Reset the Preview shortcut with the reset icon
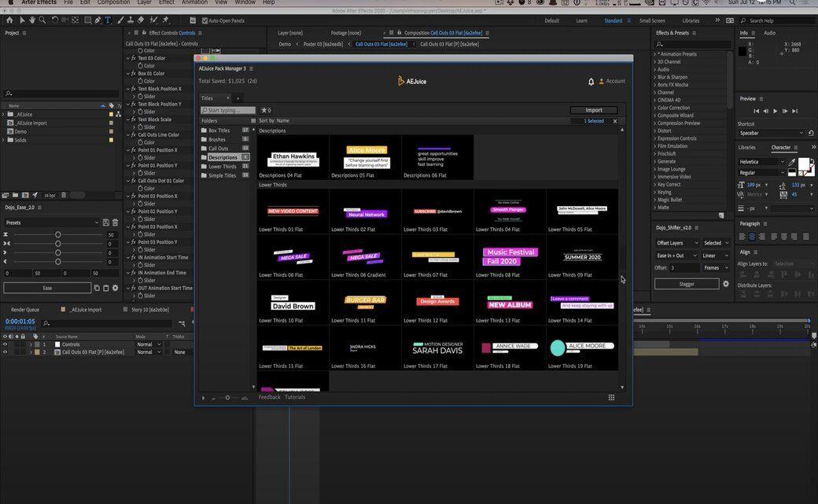The width and height of the screenshot is (818, 504). 811,133
